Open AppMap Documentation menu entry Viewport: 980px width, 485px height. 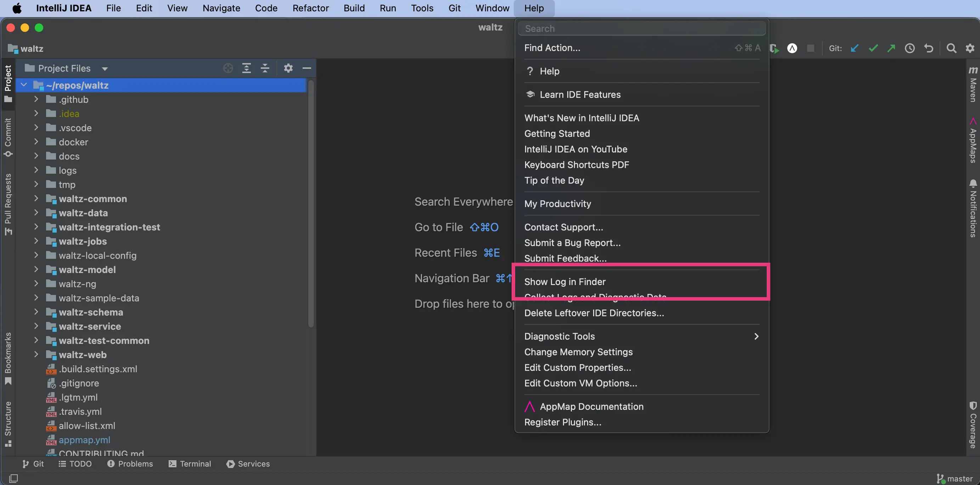point(642,407)
